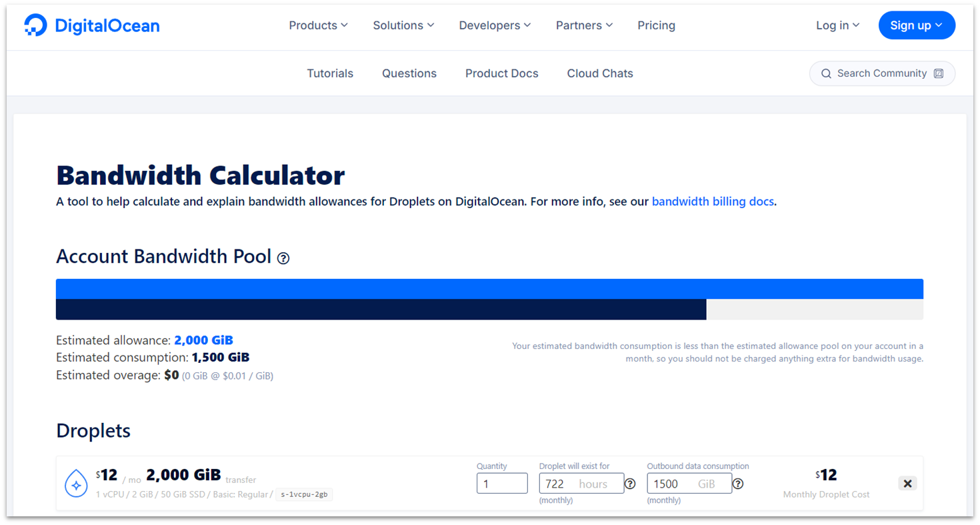Click the search magnifier icon

click(826, 73)
